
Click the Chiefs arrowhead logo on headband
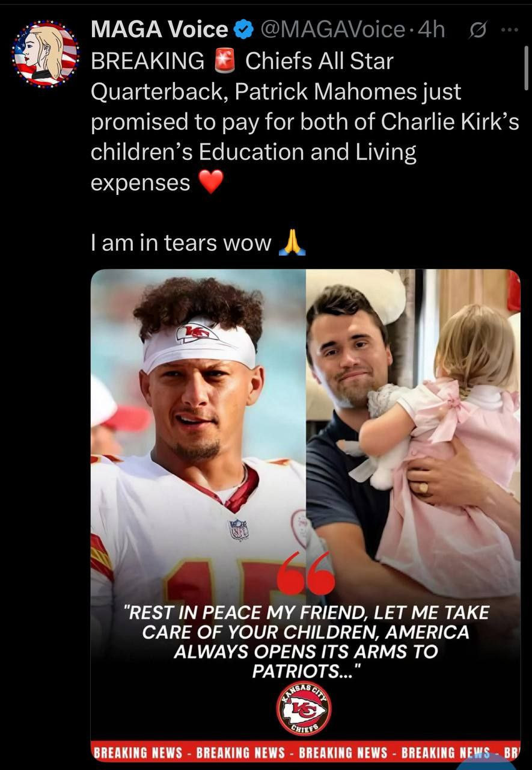click(197, 331)
